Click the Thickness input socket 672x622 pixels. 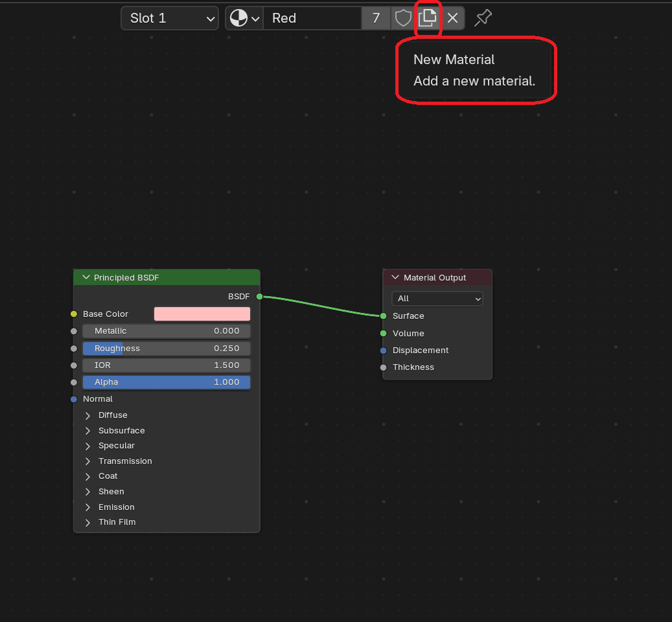coord(383,367)
